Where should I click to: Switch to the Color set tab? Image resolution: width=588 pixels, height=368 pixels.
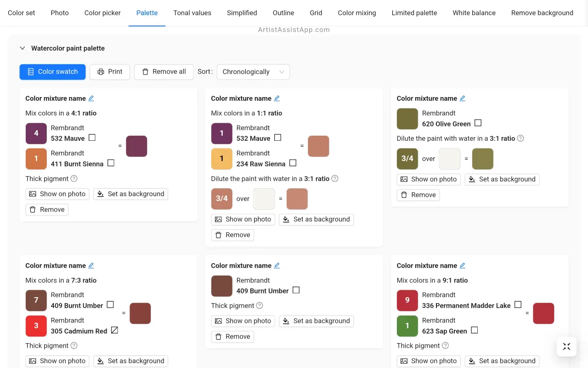(x=22, y=13)
